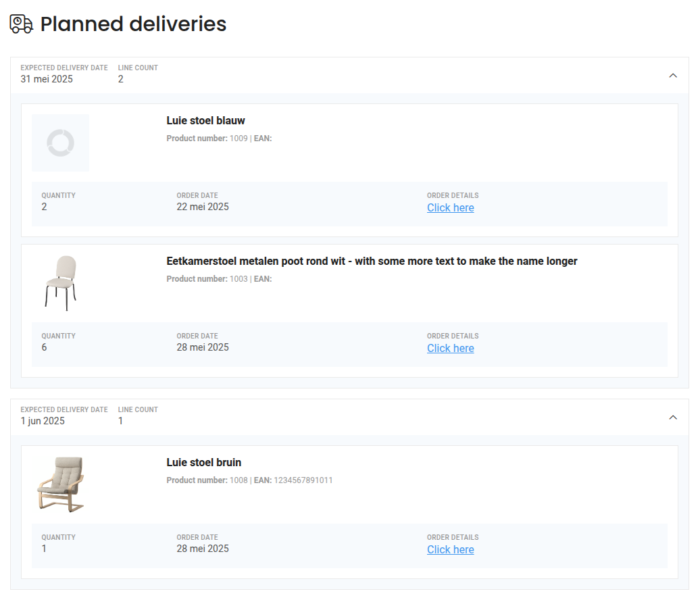Click the Luie stoel blauw product title
The width and height of the screenshot is (700, 602).
point(205,121)
